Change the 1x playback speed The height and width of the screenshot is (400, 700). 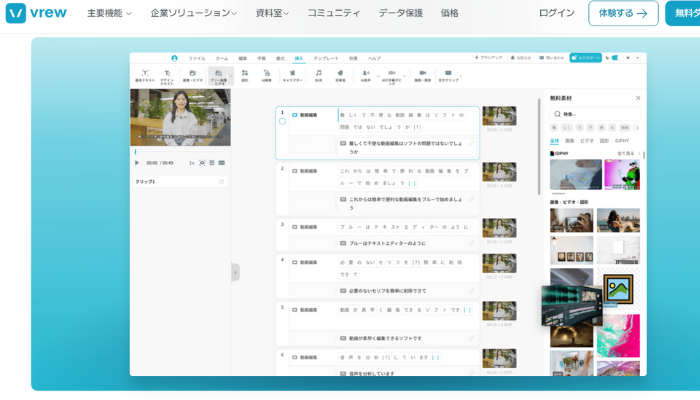pyautogui.click(x=192, y=163)
